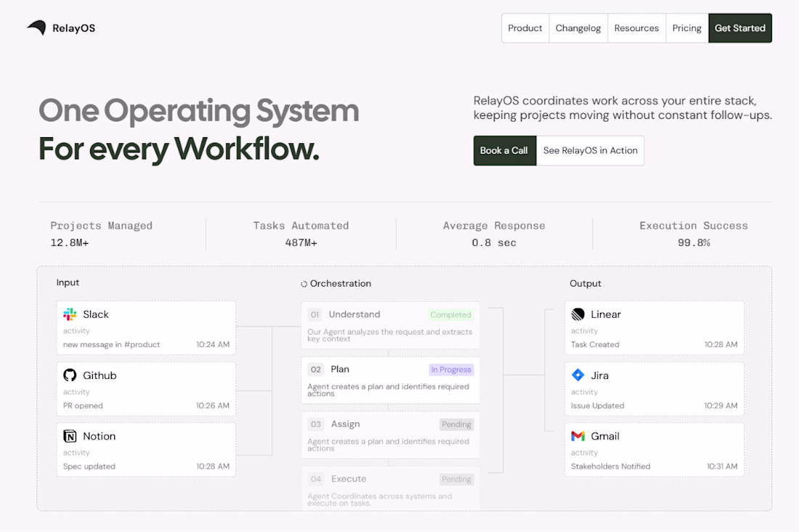Click the Assign step title

[346, 424]
